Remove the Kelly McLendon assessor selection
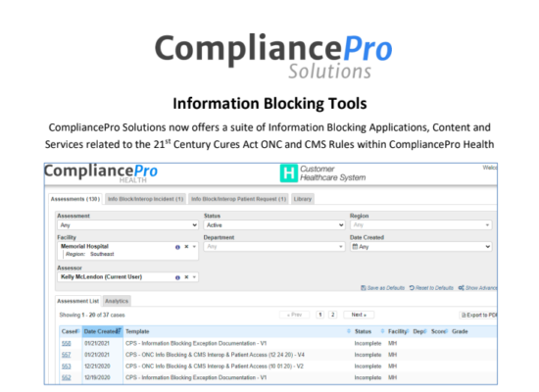 [186, 277]
